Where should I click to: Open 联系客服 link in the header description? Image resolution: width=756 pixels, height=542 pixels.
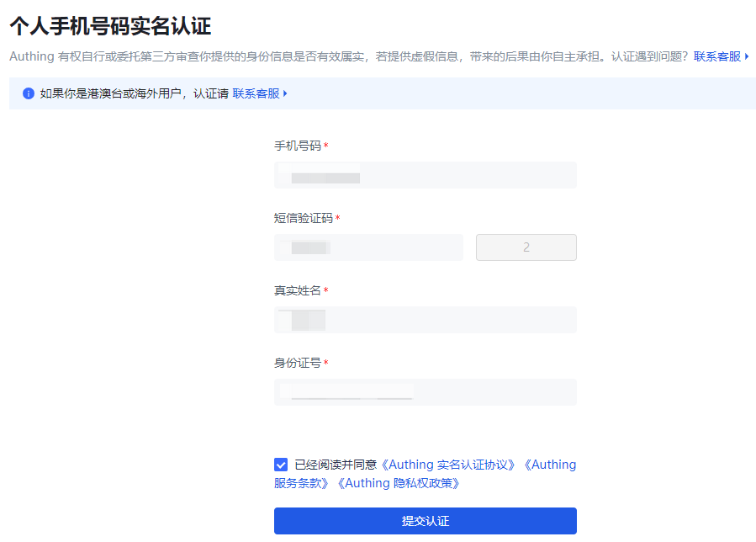[x=716, y=56]
